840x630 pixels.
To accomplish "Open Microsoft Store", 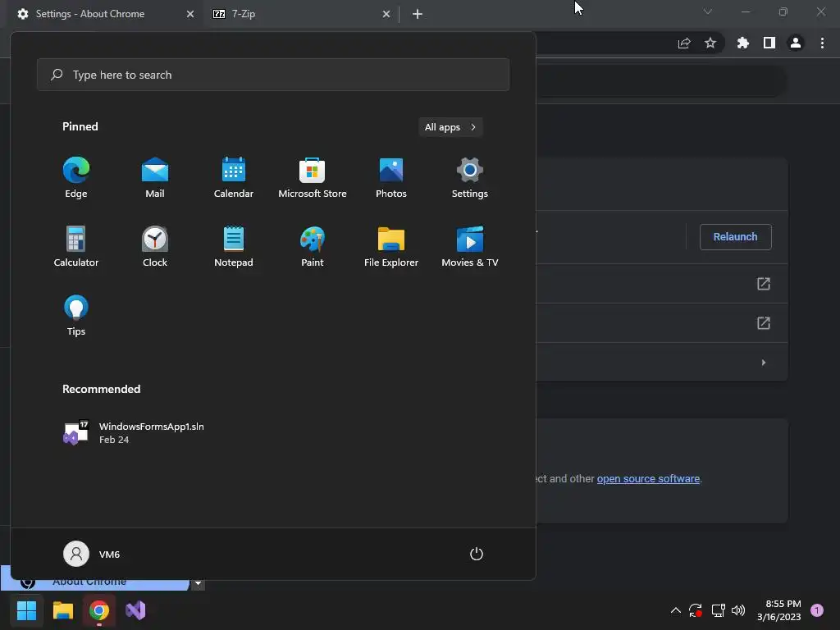I will (313, 178).
